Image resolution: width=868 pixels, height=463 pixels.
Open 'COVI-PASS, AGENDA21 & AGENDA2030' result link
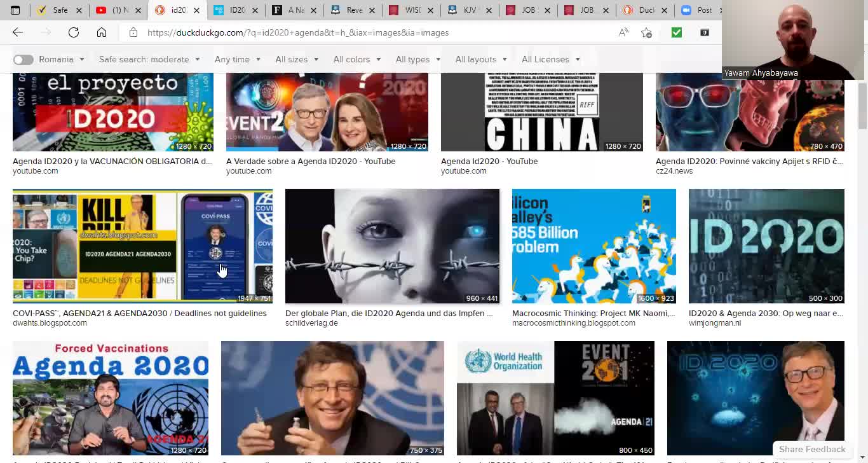(140, 314)
